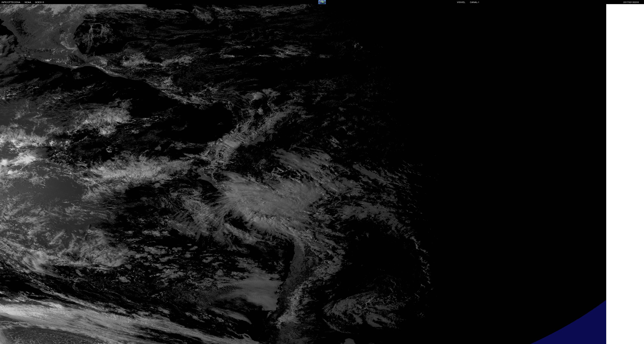Click the white cloud patch at bottom edge center
Screen dimensions: 644x344
(349, 341)
